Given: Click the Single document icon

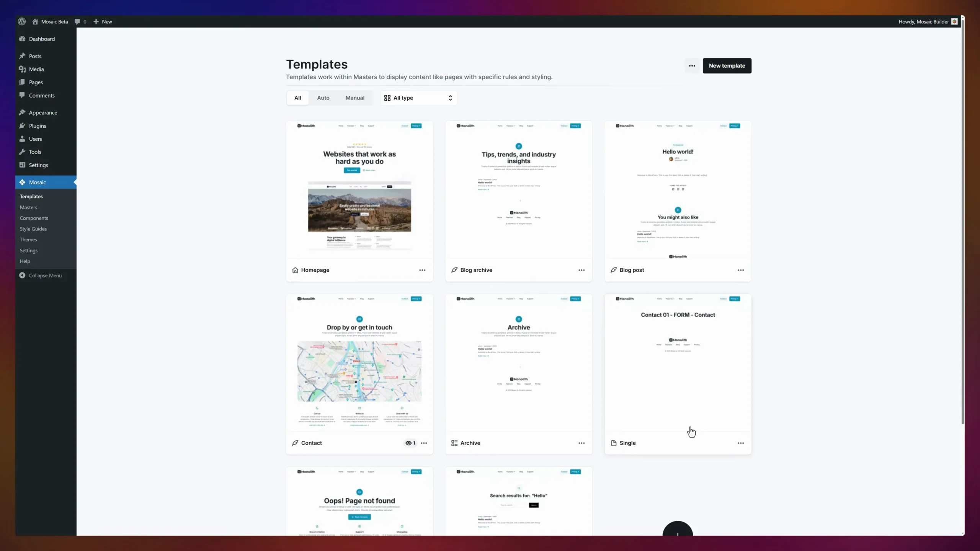Looking at the screenshot, I should tap(614, 443).
